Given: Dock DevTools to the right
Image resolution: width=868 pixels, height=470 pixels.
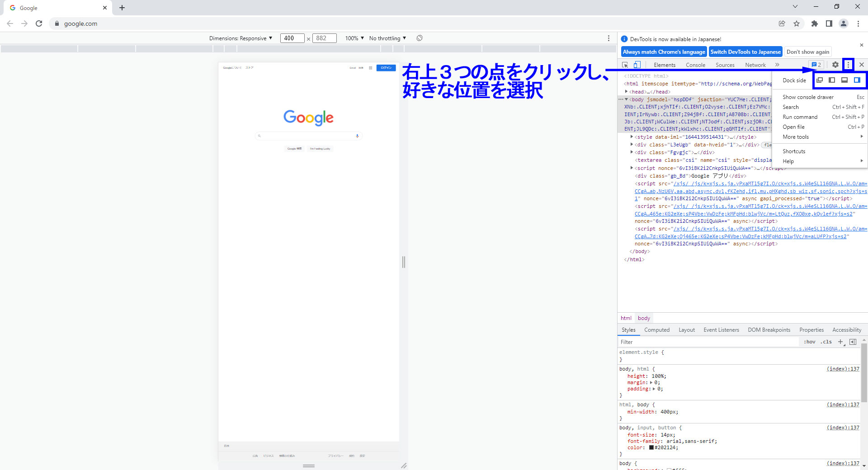Looking at the screenshot, I should click(857, 80).
